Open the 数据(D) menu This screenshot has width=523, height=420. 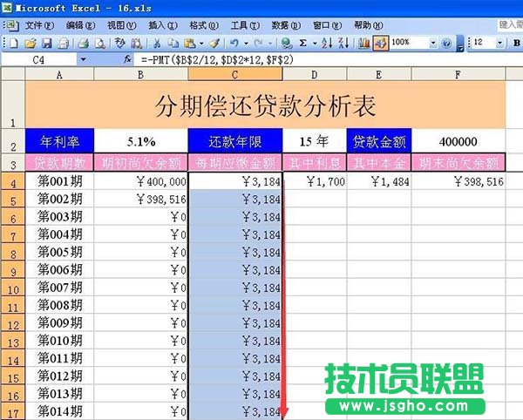286,25
